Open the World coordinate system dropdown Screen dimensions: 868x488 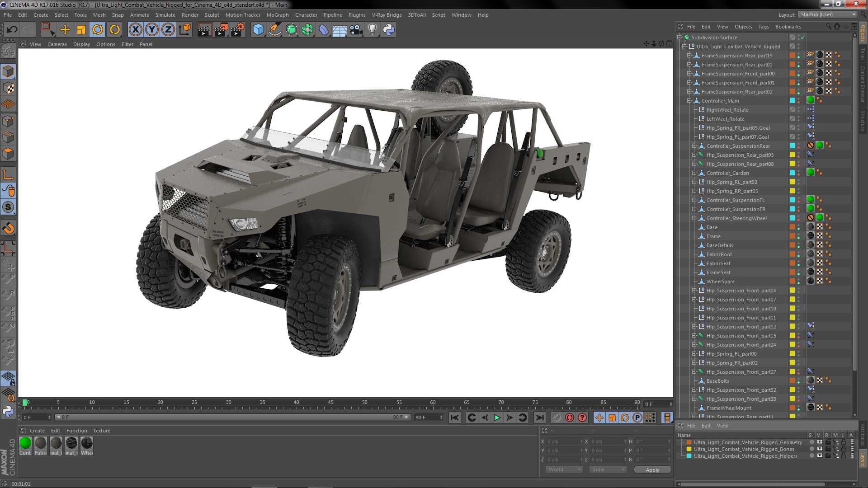coord(564,469)
